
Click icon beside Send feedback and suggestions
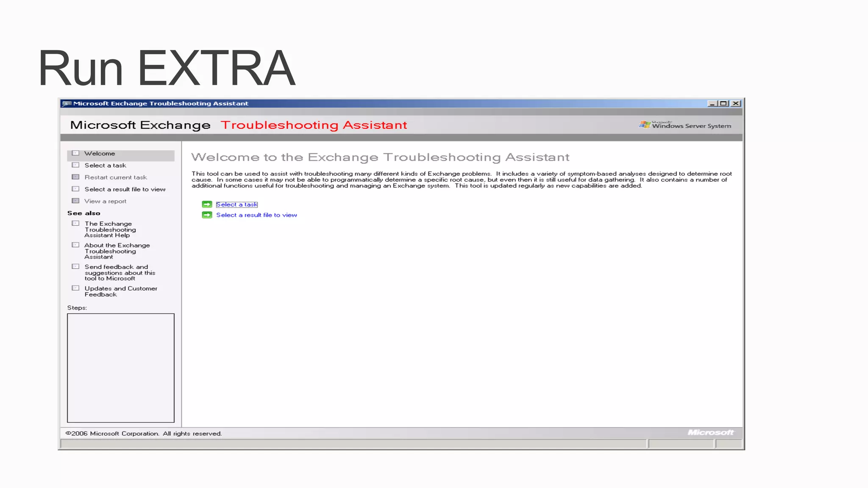75,266
